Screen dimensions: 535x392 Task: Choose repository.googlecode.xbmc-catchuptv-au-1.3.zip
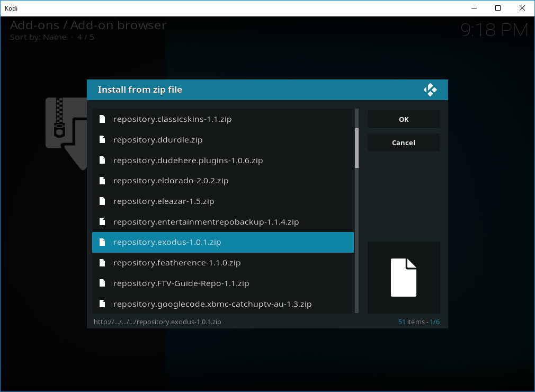click(223, 304)
